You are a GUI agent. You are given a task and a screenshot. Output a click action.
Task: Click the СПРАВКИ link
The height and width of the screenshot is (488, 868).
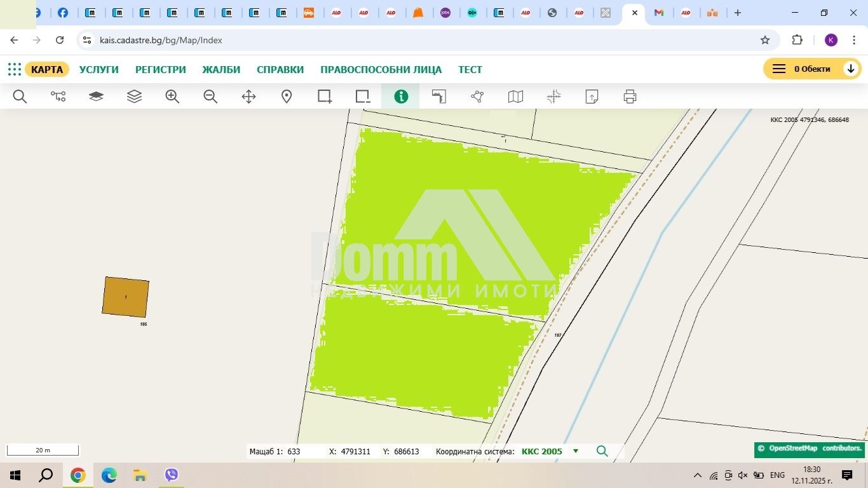click(280, 69)
